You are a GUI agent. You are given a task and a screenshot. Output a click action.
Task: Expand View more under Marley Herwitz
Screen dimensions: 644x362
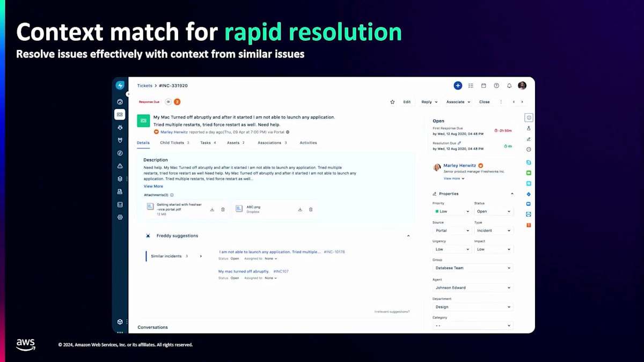[453, 179]
